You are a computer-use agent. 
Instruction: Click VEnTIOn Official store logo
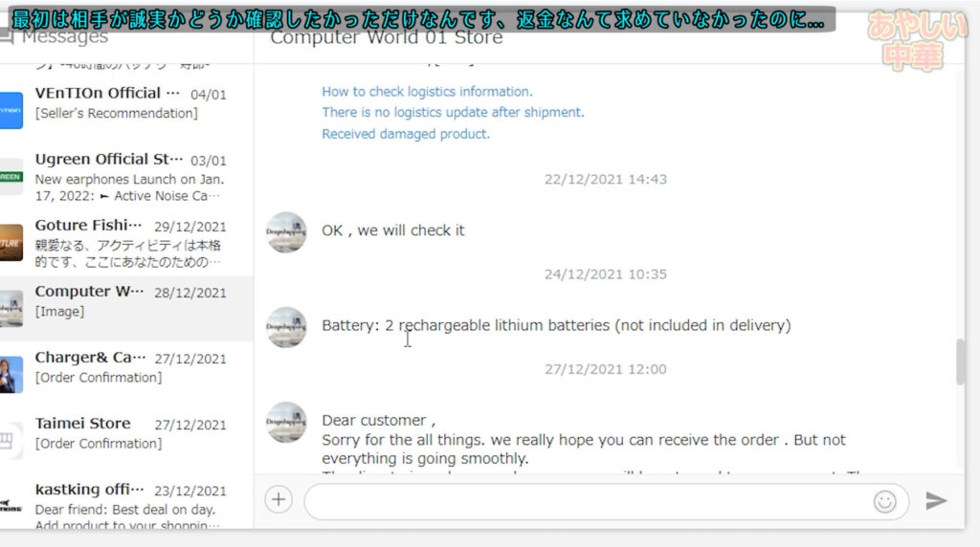(11, 110)
